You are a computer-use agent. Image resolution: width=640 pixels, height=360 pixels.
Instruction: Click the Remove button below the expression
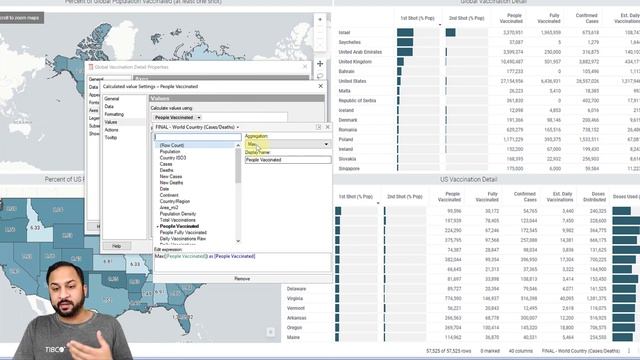(x=242, y=279)
